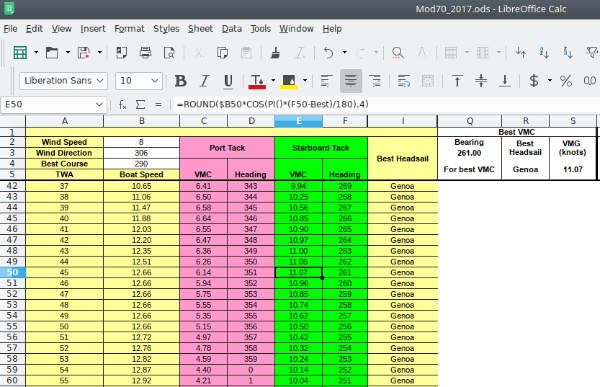Open the Format menu
The width and height of the screenshot is (600, 387).
(x=129, y=29)
